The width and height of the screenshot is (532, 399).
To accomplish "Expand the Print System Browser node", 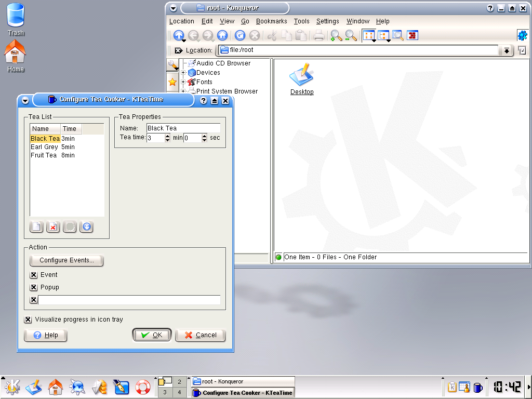I will click(183, 91).
